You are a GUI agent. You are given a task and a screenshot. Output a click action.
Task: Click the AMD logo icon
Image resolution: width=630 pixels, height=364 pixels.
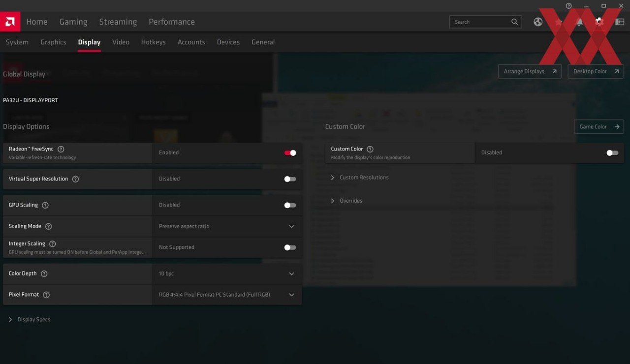[x=10, y=22]
